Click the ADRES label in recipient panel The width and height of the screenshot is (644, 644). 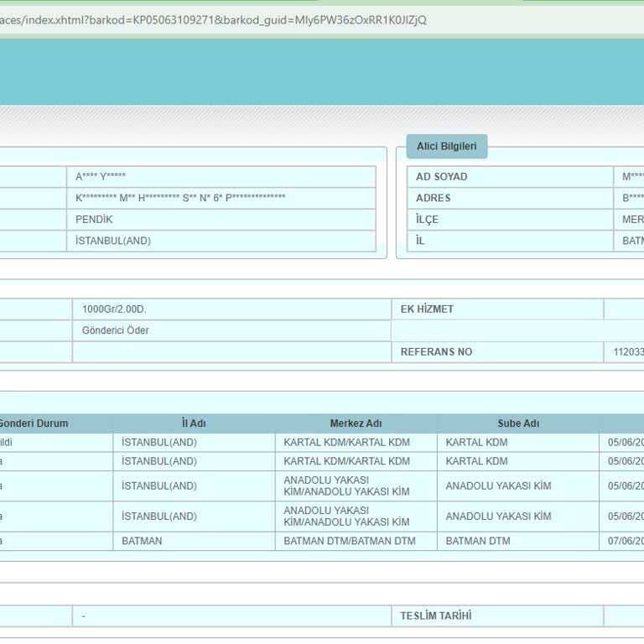point(433,198)
